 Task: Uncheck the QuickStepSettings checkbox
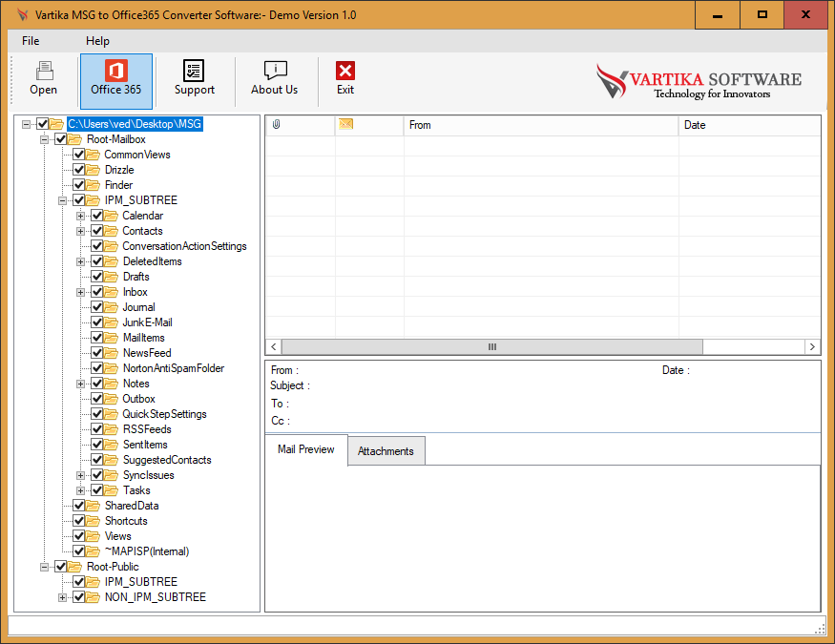97,414
